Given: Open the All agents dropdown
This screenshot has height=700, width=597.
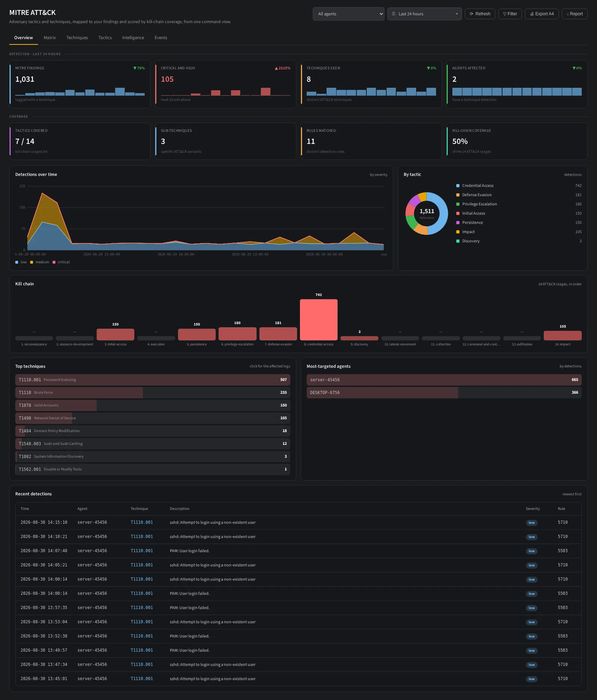Looking at the screenshot, I should [348, 14].
